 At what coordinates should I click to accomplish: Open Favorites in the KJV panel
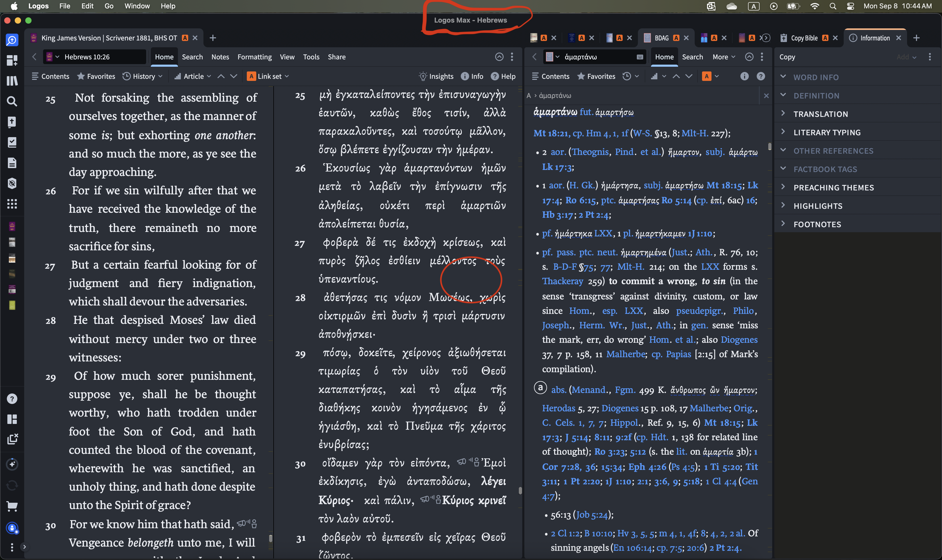click(96, 76)
